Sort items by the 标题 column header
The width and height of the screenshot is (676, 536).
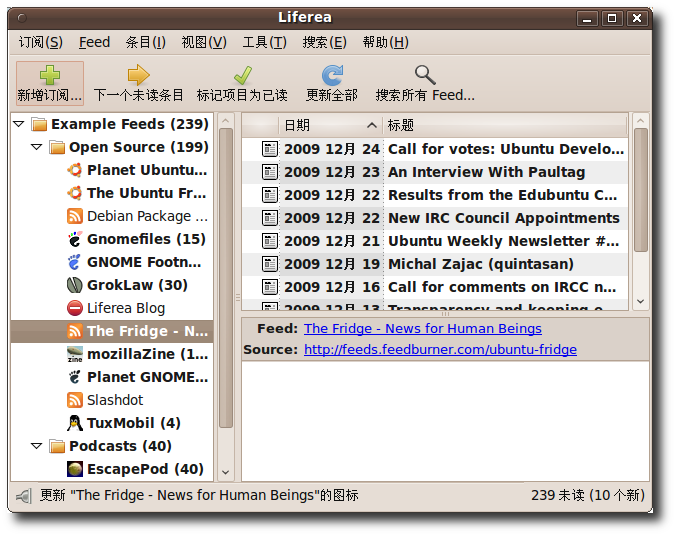pyautogui.click(x=504, y=125)
